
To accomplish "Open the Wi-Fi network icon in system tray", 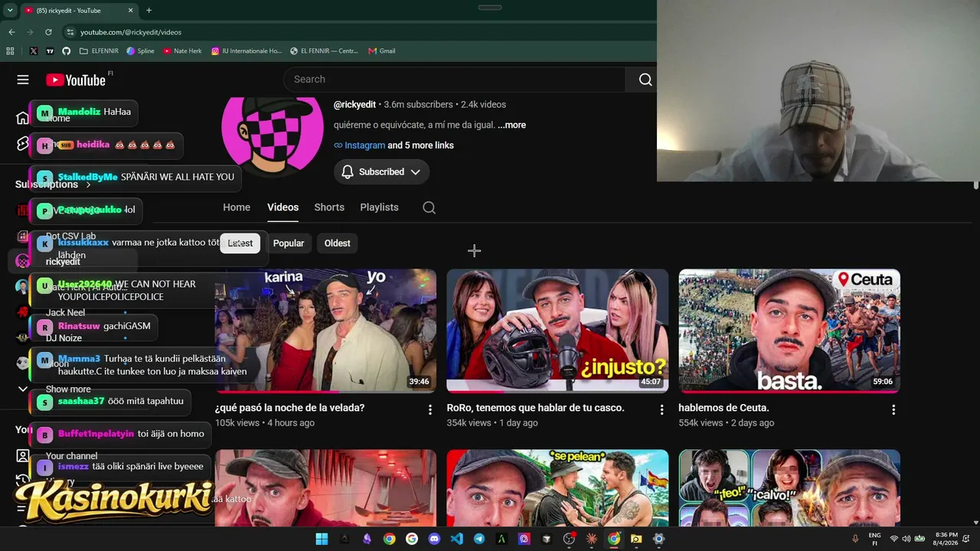I will (893, 539).
